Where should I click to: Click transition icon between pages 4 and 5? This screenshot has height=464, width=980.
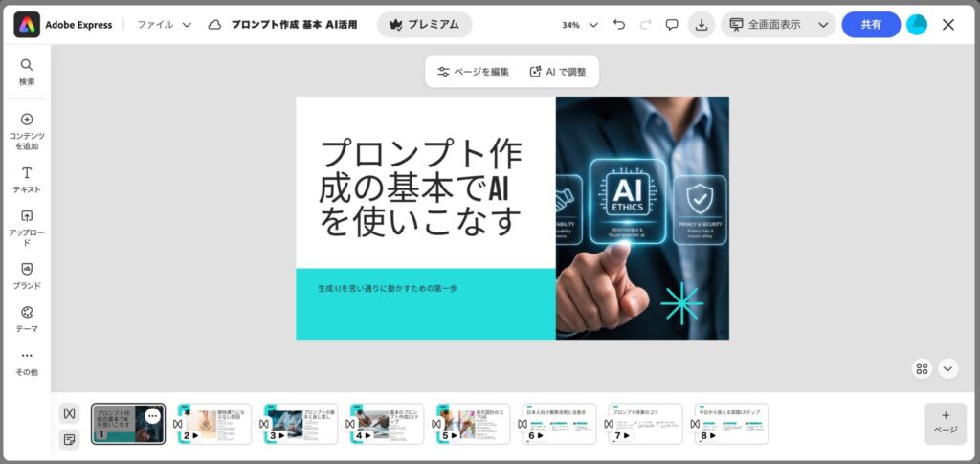coord(436,424)
